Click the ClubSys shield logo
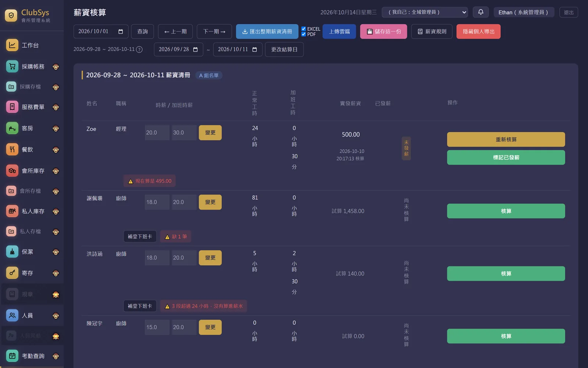The width and height of the screenshot is (588, 368). point(11,15)
